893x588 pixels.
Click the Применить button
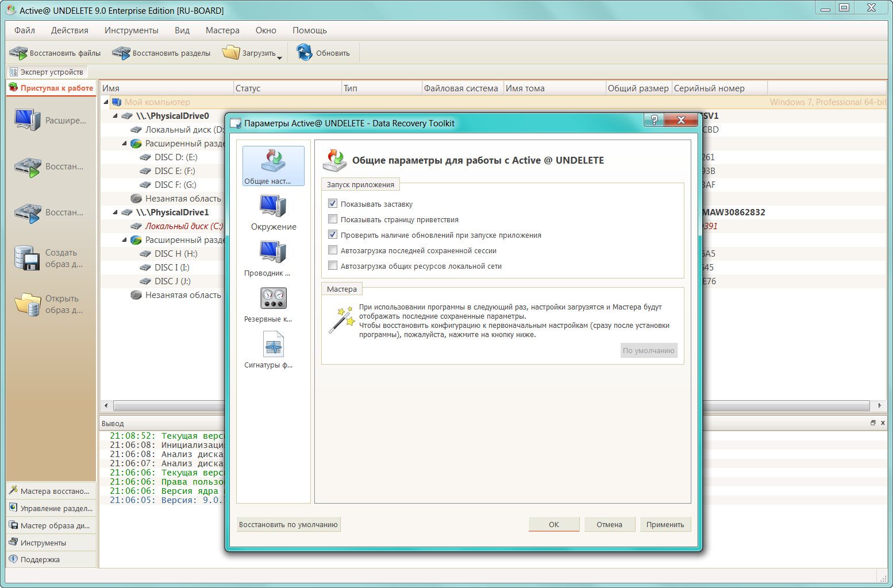[x=665, y=524]
